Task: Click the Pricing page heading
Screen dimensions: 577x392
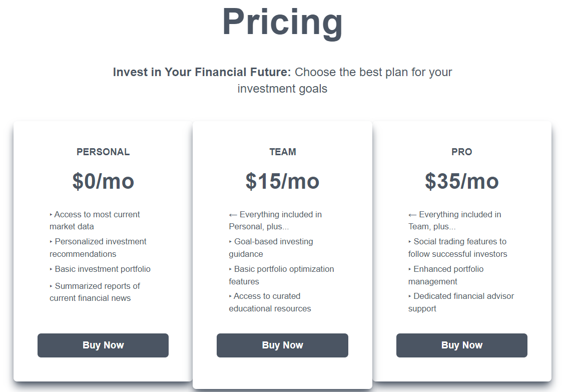Action: pos(282,23)
